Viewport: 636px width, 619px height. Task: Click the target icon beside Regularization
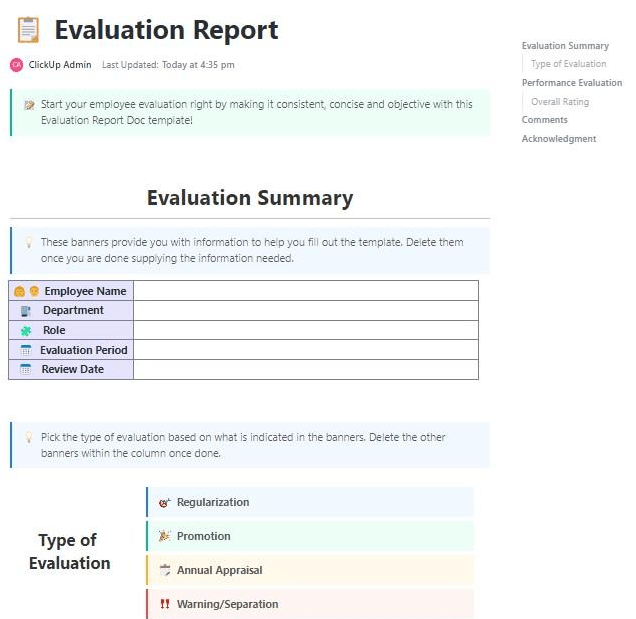point(164,503)
